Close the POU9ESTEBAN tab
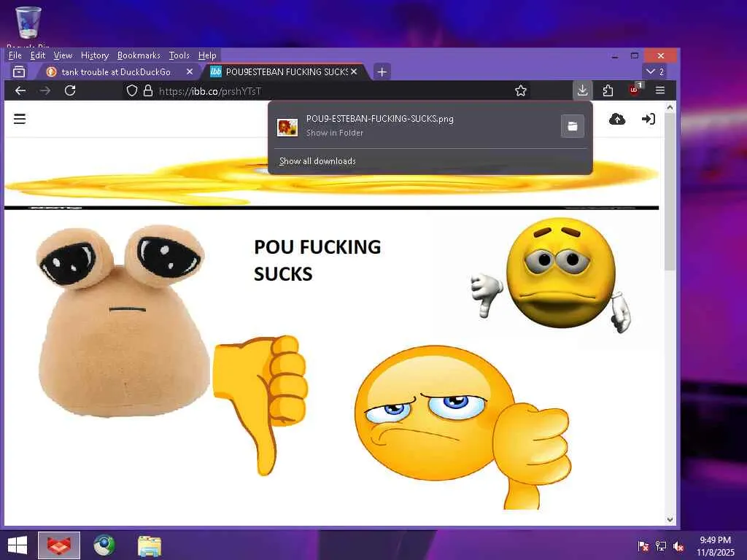 (354, 71)
